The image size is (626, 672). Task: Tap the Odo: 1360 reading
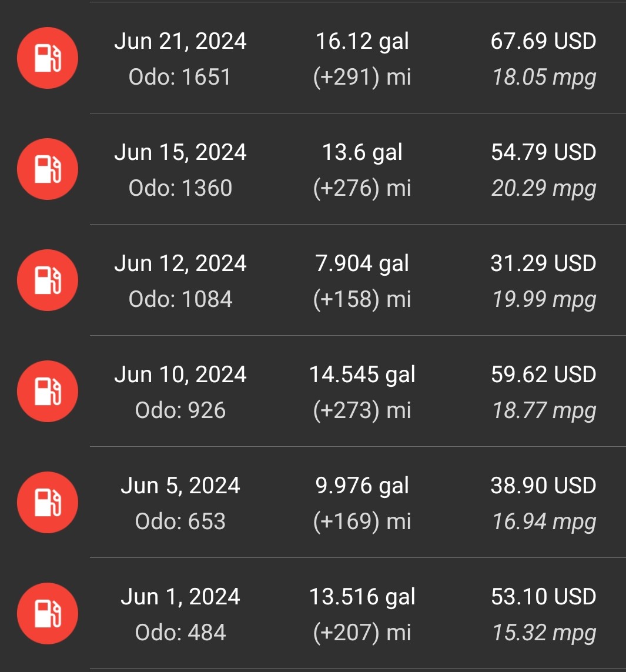point(180,188)
